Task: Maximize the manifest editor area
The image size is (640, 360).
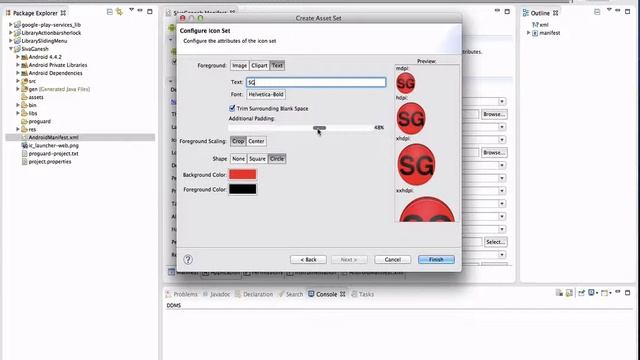Action: coord(507,11)
